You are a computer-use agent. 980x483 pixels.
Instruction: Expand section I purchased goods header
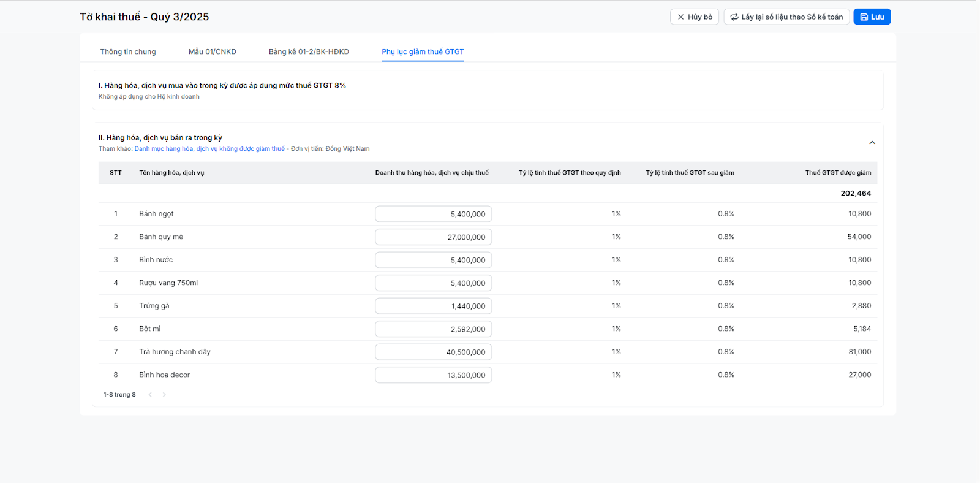click(222, 86)
